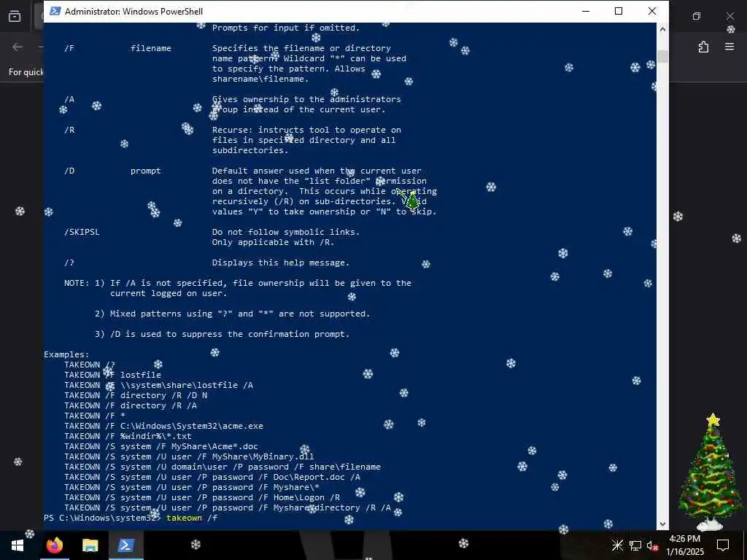Click the network tray icon

(x=635, y=545)
